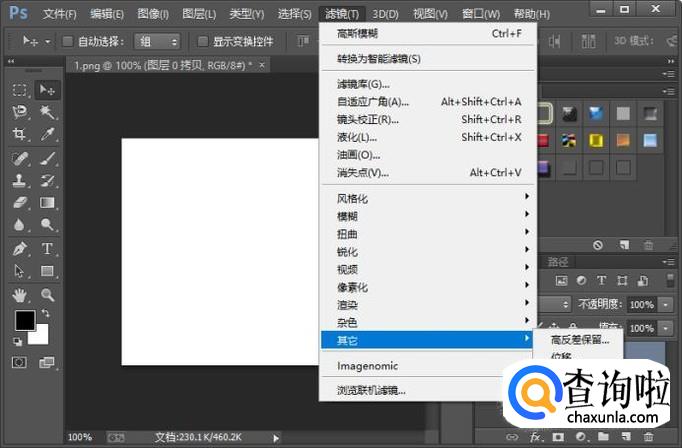The height and width of the screenshot is (448, 682).
Task: Click the black foreground color swatch
Action: (25, 321)
